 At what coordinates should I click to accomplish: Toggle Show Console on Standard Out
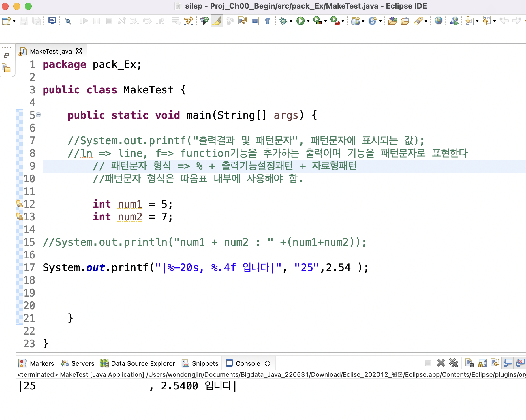coord(508,363)
